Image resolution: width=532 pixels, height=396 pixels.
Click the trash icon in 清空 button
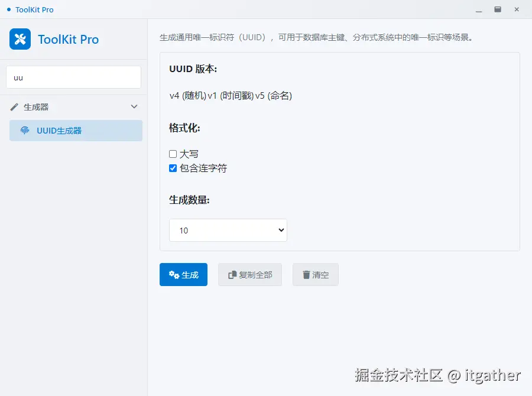click(x=306, y=274)
